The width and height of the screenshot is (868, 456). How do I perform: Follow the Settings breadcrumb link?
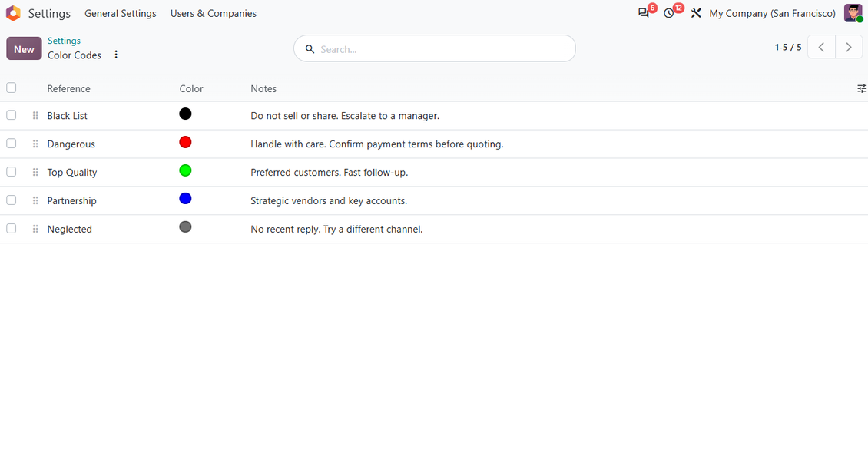[x=64, y=41]
